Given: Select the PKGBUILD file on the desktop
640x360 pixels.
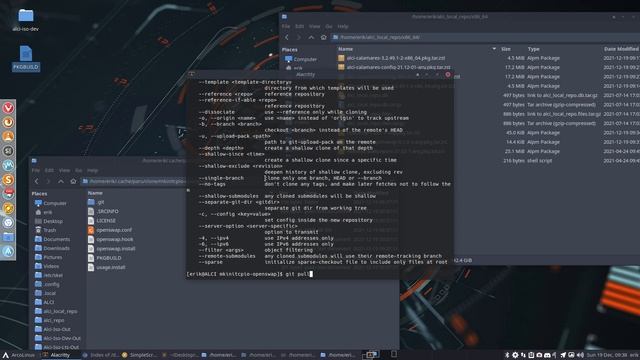Looking at the screenshot, I should 26,58.
